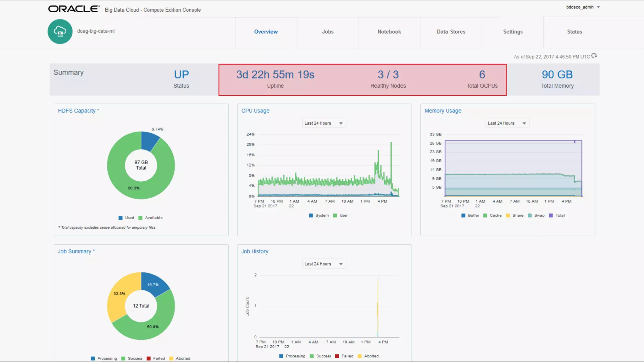
Task: Open Memory Usage time range dropdown
Action: click(507, 123)
